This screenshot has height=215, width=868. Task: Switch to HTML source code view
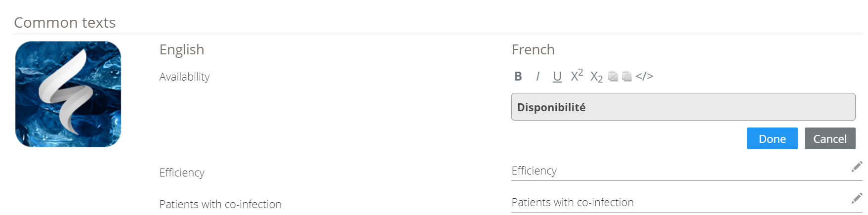(644, 76)
